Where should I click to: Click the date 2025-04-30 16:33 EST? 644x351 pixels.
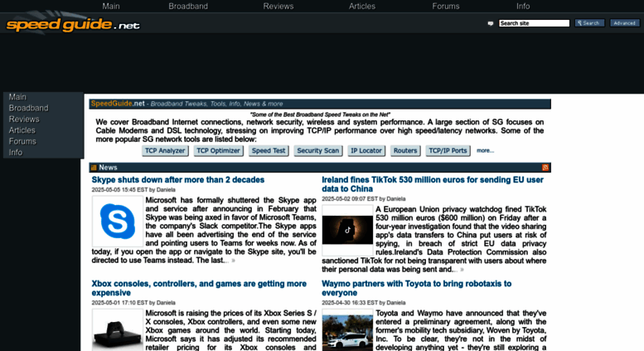click(x=350, y=303)
